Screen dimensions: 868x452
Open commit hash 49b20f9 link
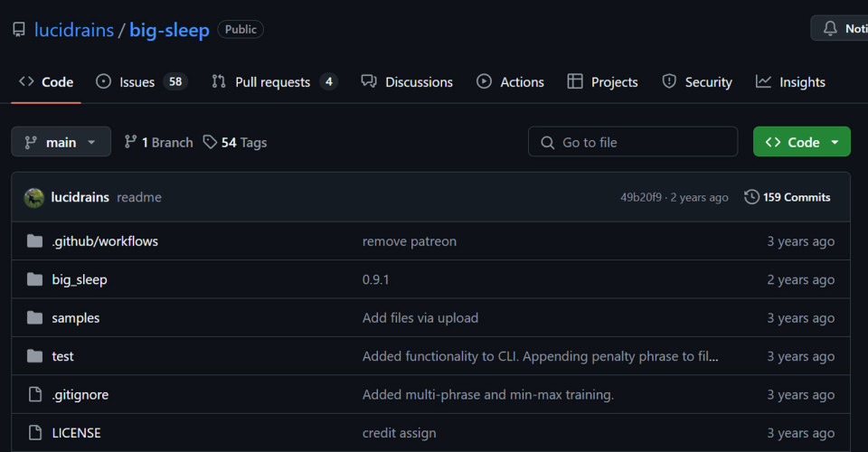(x=640, y=197)
